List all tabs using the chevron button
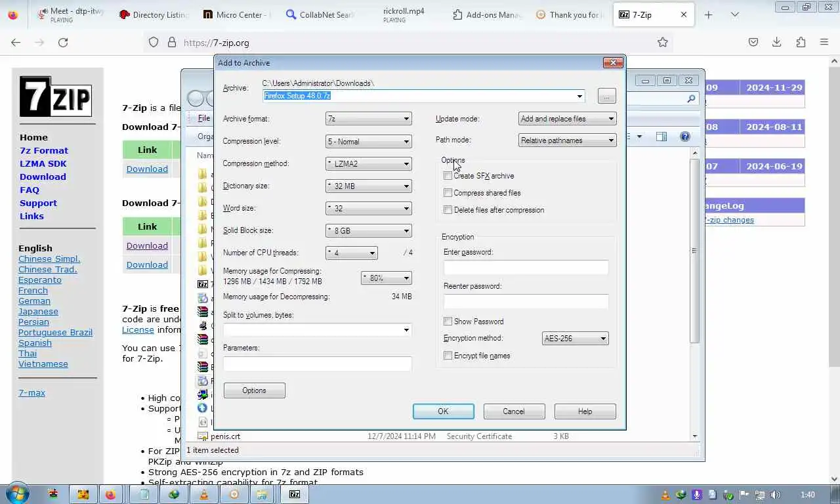The width and height of the screenshot is (840, 504). click(734, 14)
